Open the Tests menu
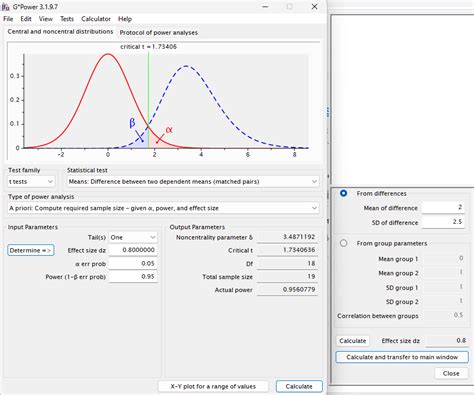This screenshot has width=474, height=395. pyautogui.click(x=67, y=19)
